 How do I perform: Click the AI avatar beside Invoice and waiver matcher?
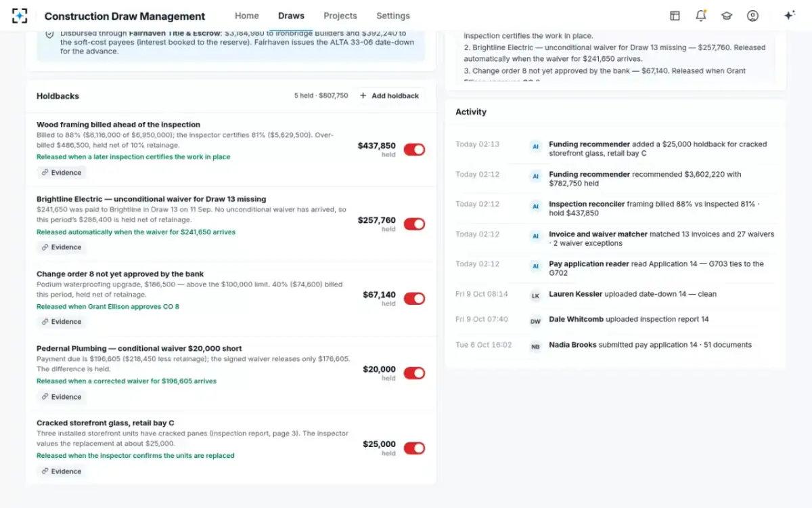pyautogui.click(x=535, y=236)
